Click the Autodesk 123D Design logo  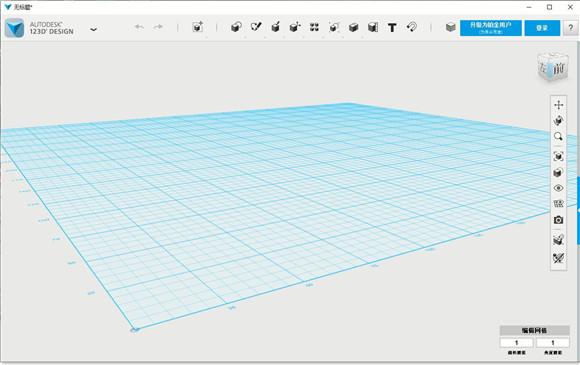point(15,28)
